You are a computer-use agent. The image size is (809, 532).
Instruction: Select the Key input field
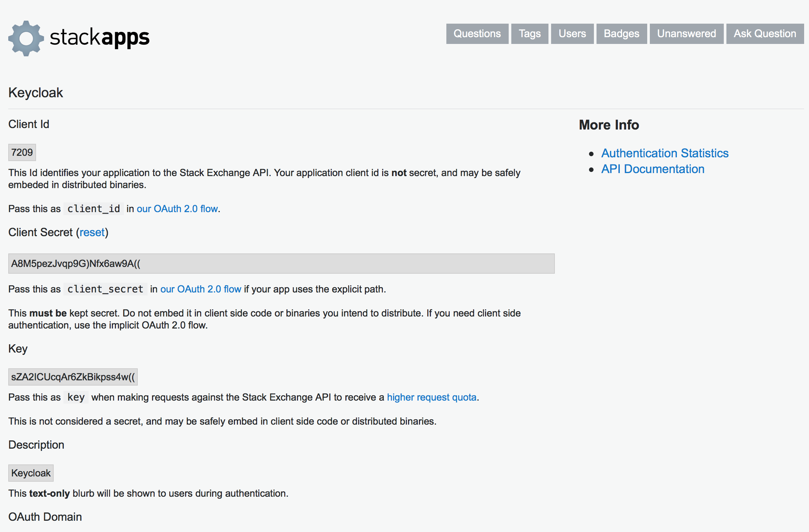72,377
